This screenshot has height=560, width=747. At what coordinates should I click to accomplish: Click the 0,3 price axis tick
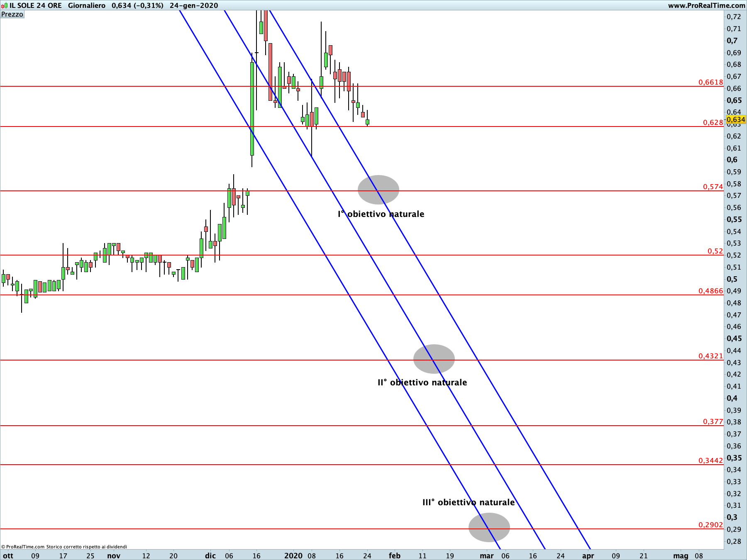732,517
